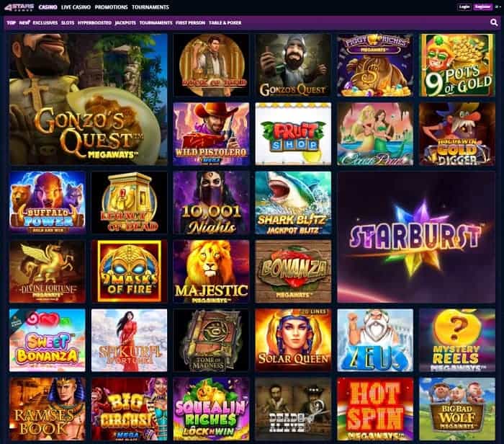Image resolution: width=504 pixels, height=444 pixels.
Task: Open the Shark Blitz Jackpot Blitz tile
Action: click(x=293, y=203)
